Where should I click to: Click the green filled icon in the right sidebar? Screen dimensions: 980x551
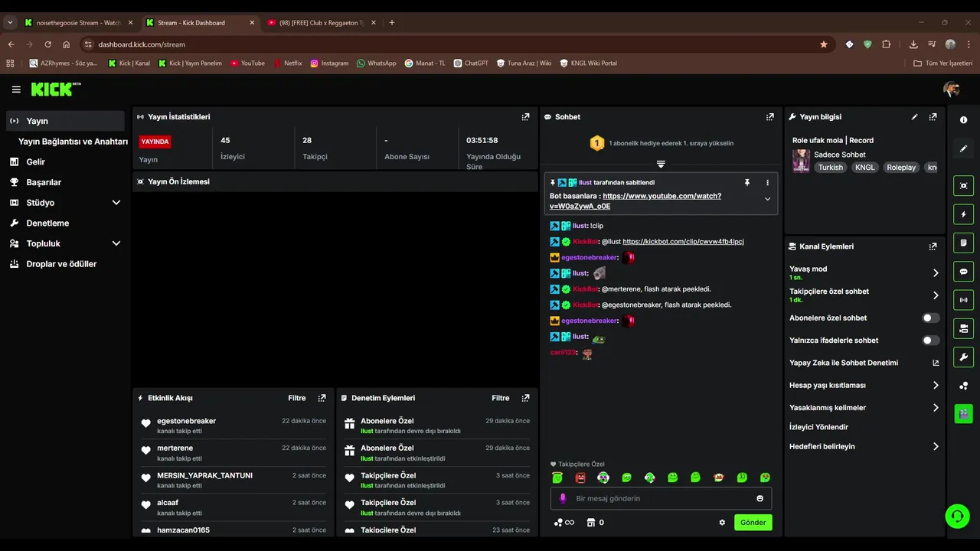tap(963, 414)
